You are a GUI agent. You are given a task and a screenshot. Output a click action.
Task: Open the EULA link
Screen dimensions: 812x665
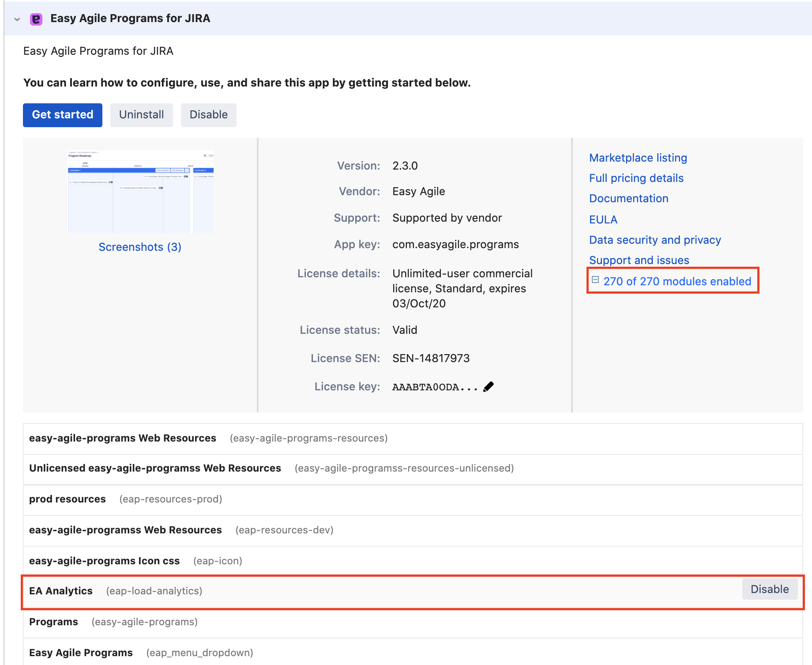coord(603,219)
